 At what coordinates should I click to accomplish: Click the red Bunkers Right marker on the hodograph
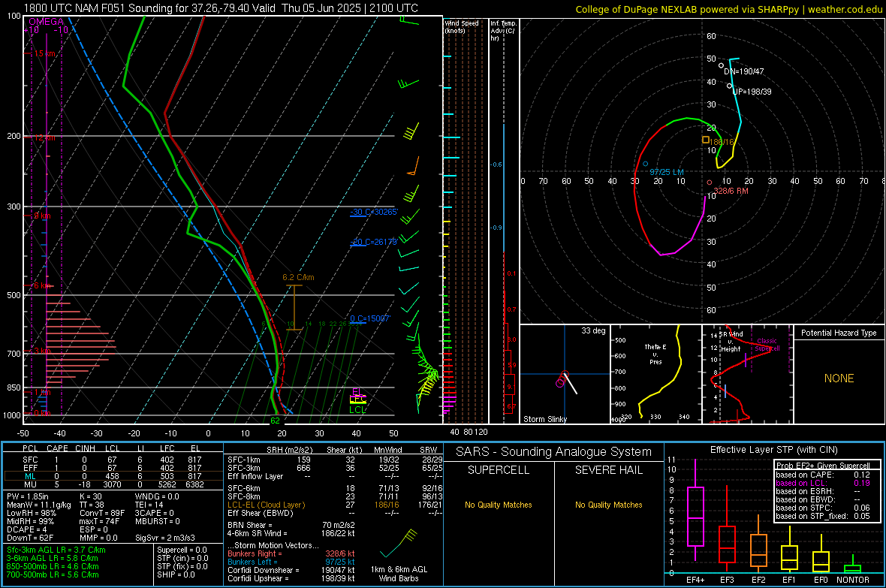709,182
